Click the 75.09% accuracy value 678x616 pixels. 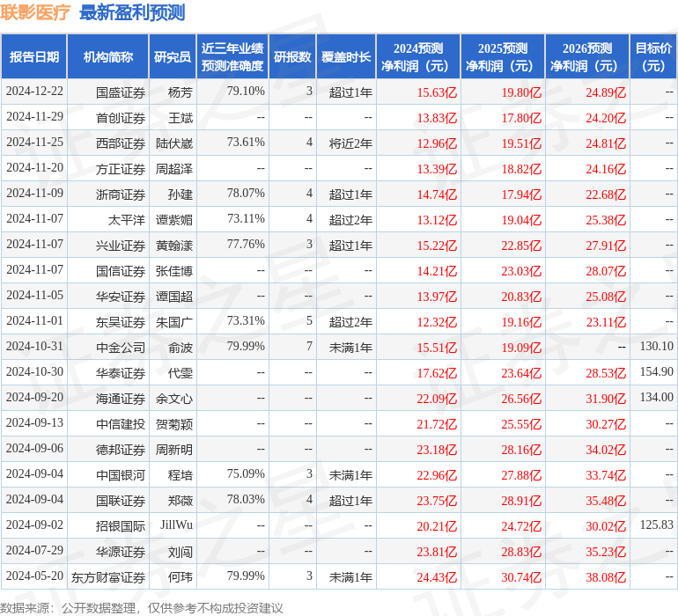246,473
